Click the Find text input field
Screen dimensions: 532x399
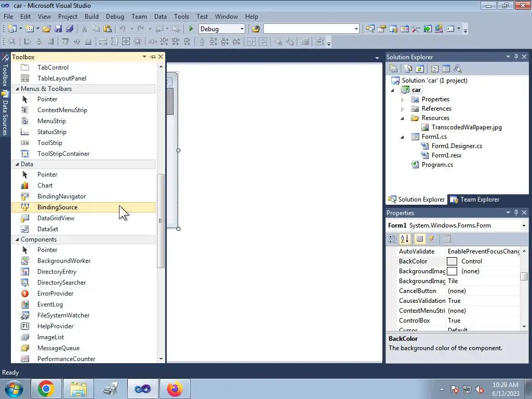308,29
